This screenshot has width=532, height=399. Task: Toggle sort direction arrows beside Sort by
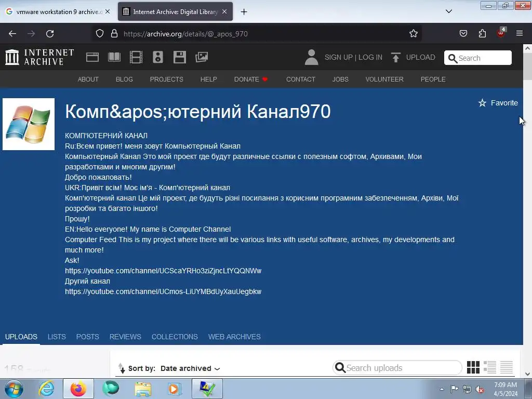point(122,368)
